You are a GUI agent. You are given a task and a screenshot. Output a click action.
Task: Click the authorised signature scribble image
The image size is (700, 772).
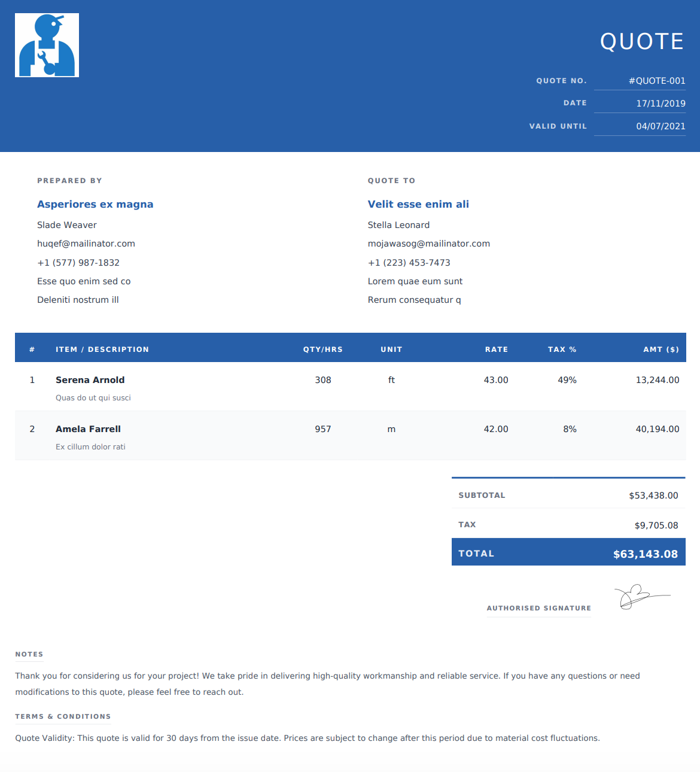point(642,597)
